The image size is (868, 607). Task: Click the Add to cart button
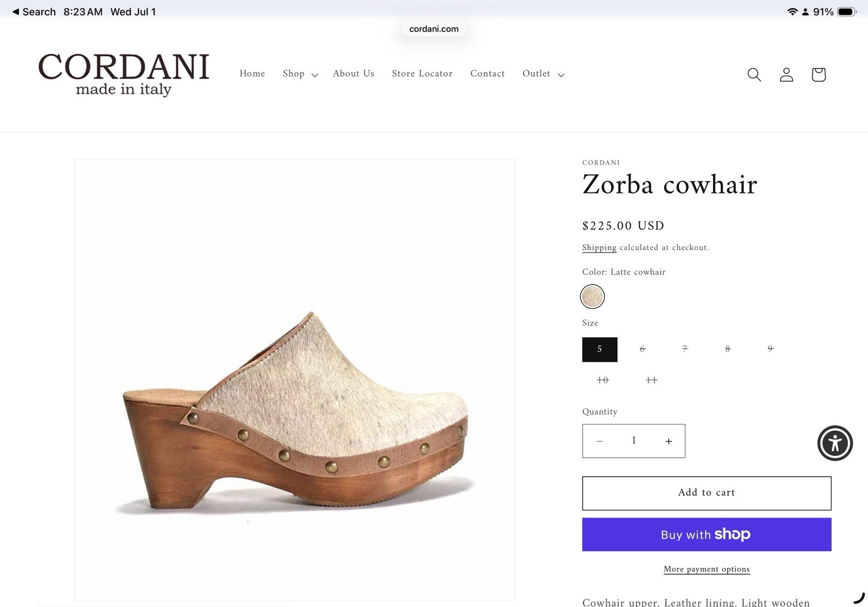706,493
